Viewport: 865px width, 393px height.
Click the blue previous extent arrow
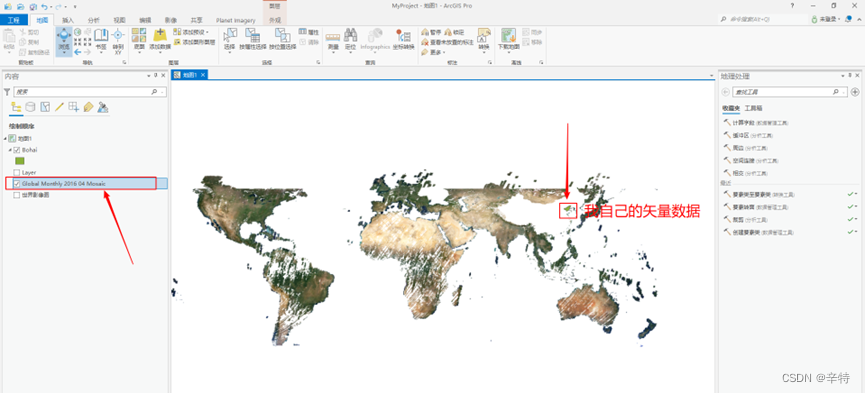78,52
